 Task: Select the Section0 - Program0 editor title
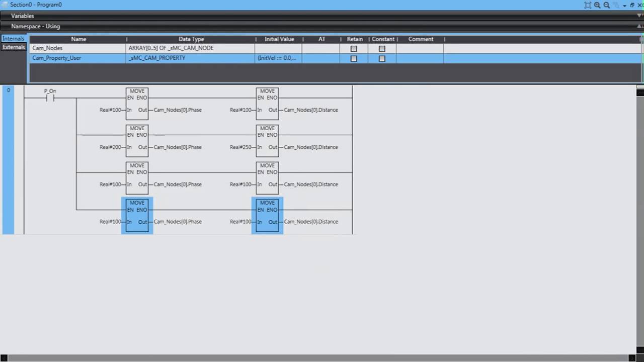tap(36, 5)
